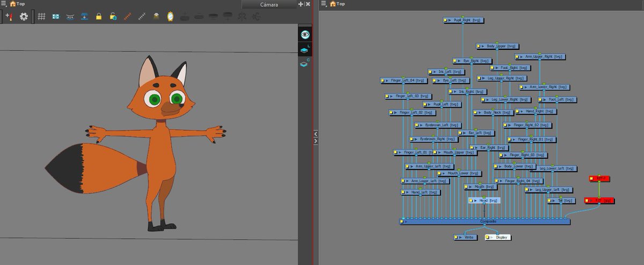Close the Cámara view with the X icon
This screenshot has height=265, width=644.
pos(308,4)
